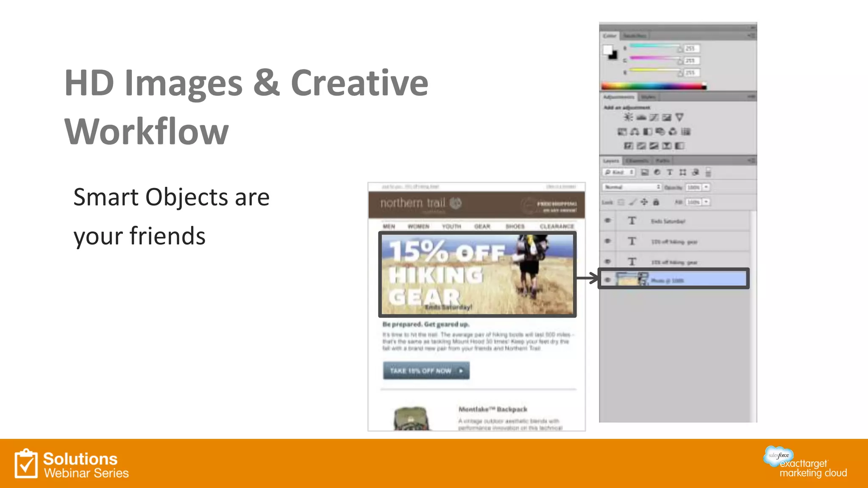Viewport: 868px width, 488px height.
Task: Click the T icon of Ends Saturday! layer
Action: [632, 221]
